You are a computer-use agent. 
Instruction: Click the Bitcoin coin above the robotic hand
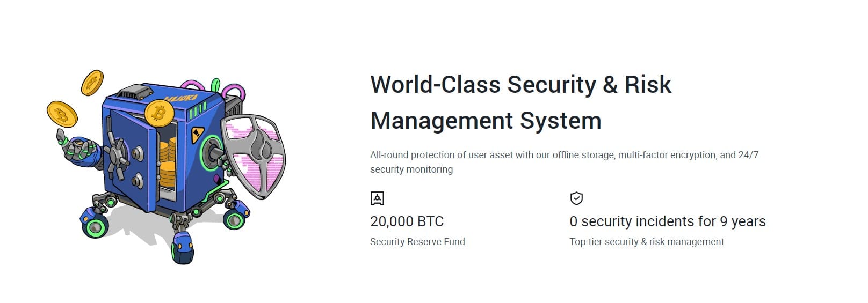click(62, 114)
